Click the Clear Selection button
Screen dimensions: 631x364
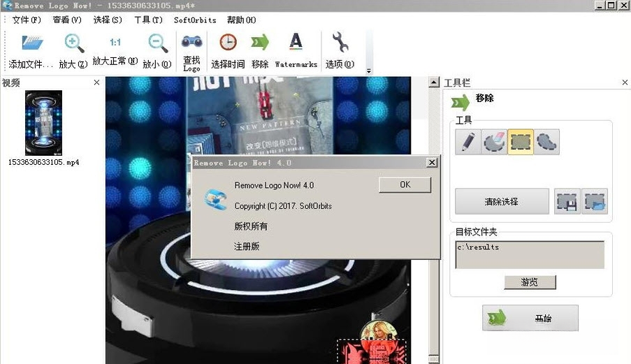point(502,201)
